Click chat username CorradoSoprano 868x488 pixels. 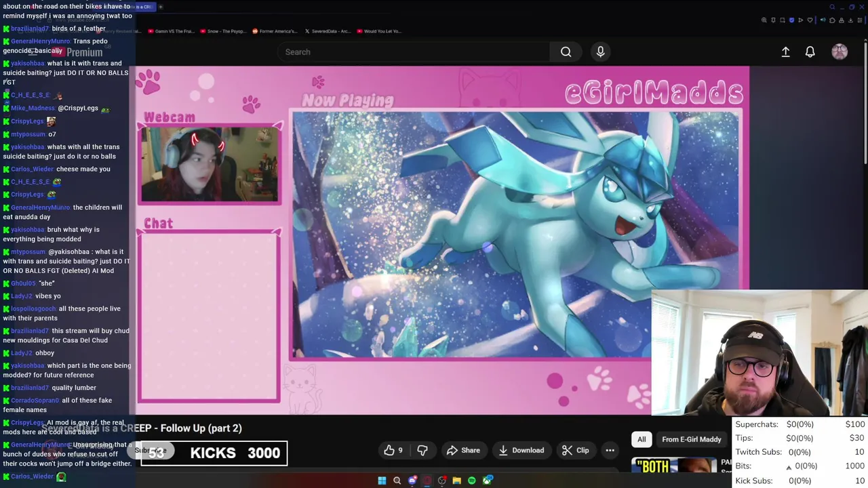pos(35,401)
